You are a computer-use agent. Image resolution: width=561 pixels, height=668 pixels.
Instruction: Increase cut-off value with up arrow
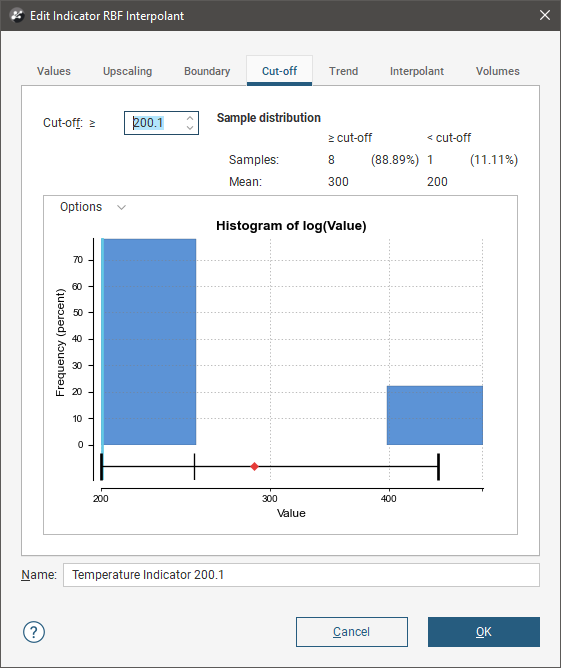[190, 118]
